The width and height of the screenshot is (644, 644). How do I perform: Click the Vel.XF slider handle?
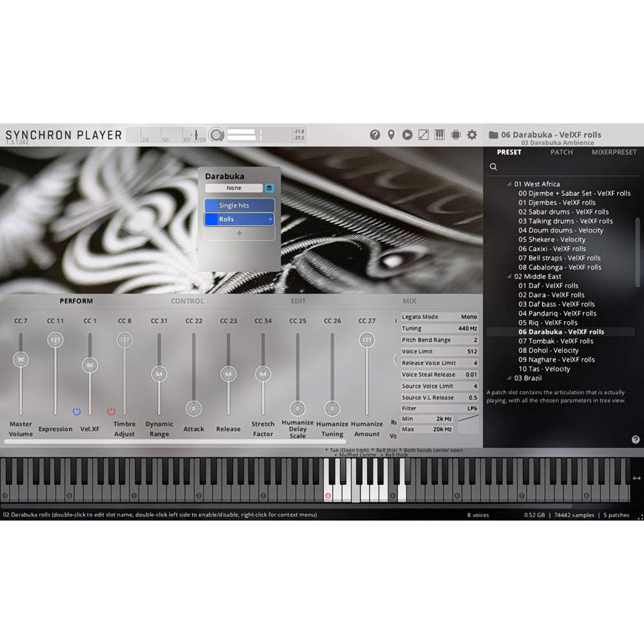click(x=90, y=365)
